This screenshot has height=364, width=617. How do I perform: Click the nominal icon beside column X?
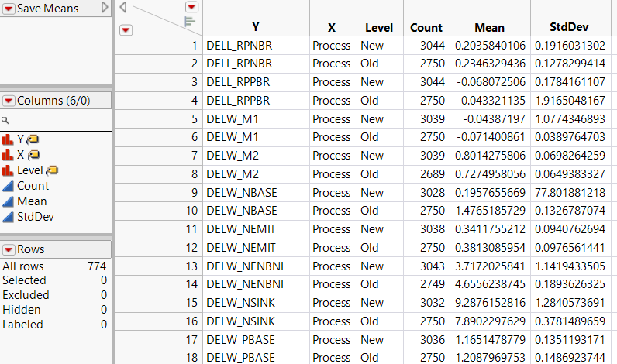(9, 155)
